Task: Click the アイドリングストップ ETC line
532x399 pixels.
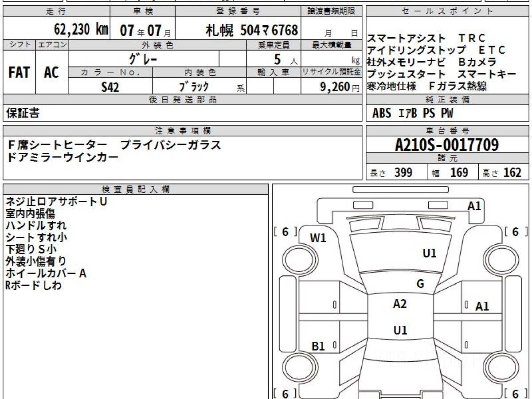Action: pyautogui.click(x=436, y=50)
